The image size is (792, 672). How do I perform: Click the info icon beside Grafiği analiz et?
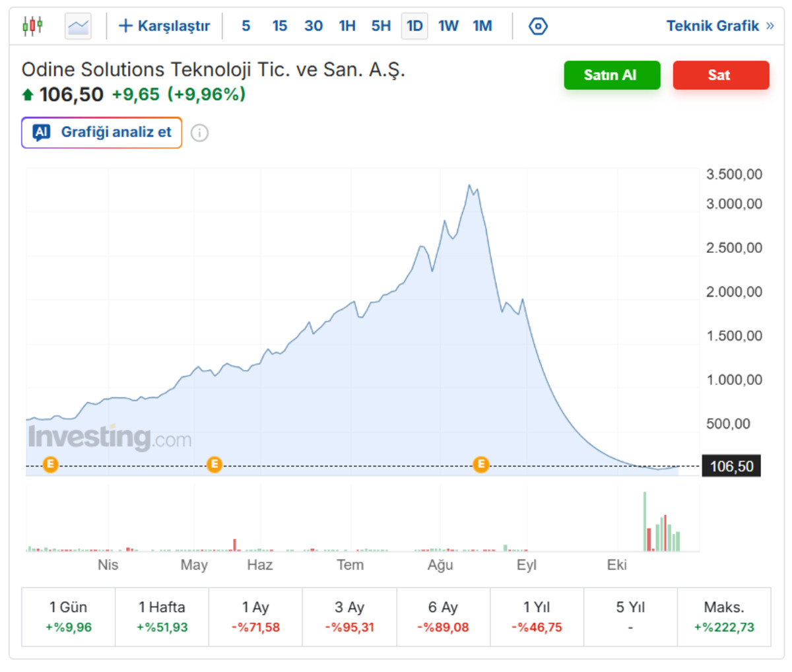(199, 133)
